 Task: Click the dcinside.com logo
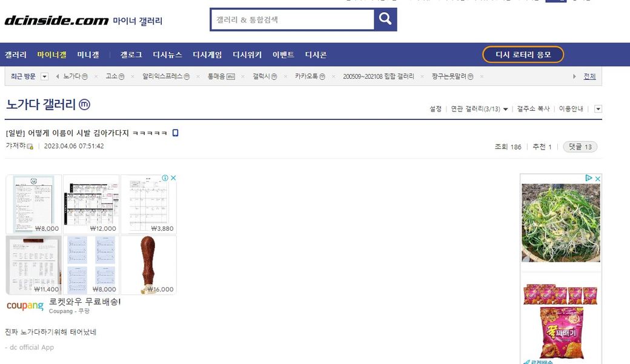[x=56, y=21]
